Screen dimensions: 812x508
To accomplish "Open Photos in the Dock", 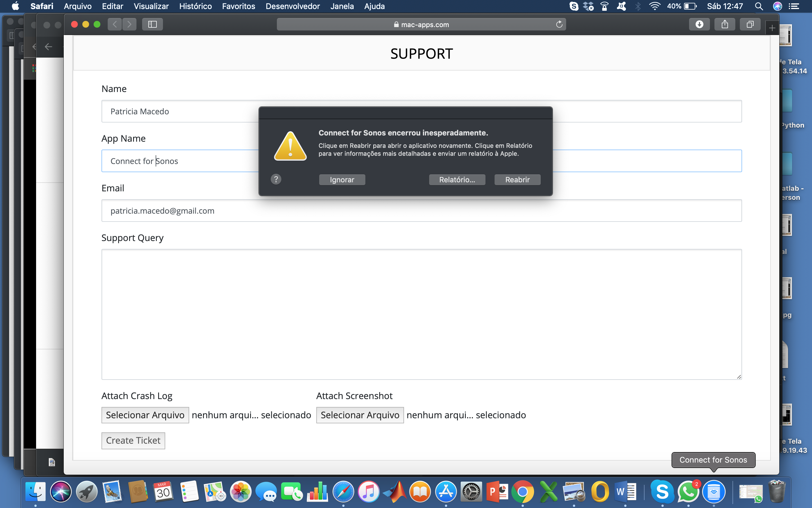I will (x=240, y=492).
